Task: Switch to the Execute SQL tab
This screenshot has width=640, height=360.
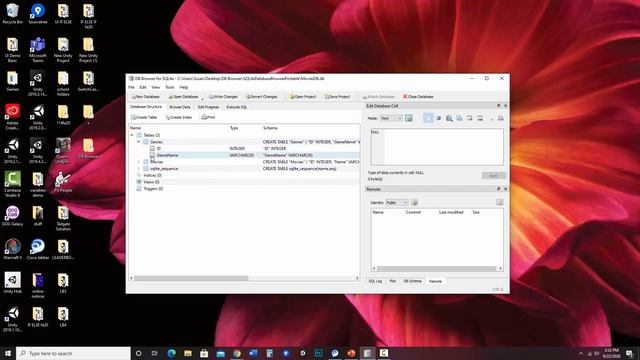Action: click(x=237, y=107)
